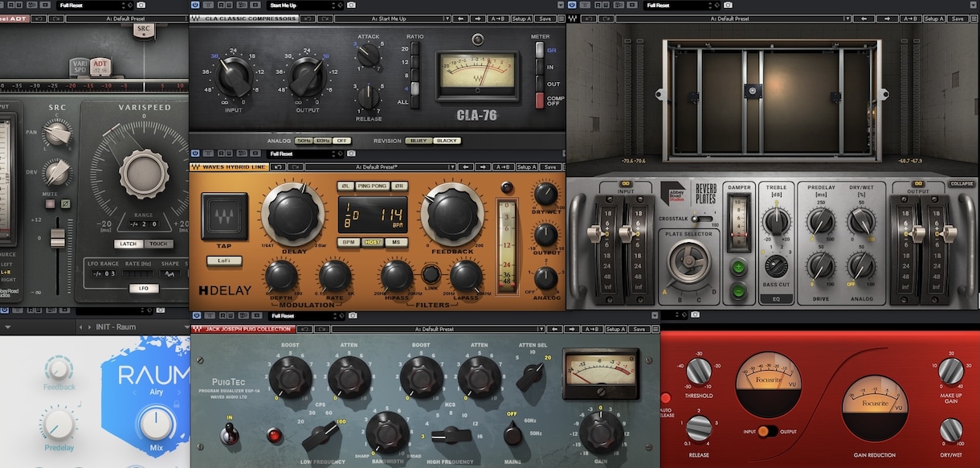
Task: Toggle right phase invert ØR on H-Delay
Action: 399,187
